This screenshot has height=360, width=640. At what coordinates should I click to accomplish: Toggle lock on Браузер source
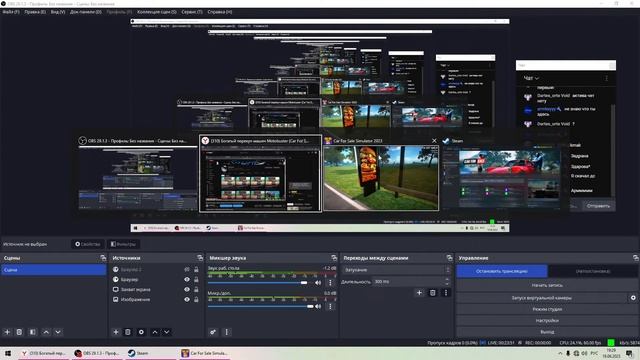[196, 280]
